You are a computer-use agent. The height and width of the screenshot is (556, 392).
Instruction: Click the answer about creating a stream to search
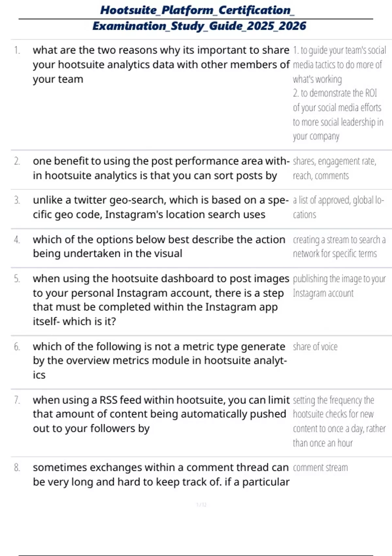tap(339, 246)
